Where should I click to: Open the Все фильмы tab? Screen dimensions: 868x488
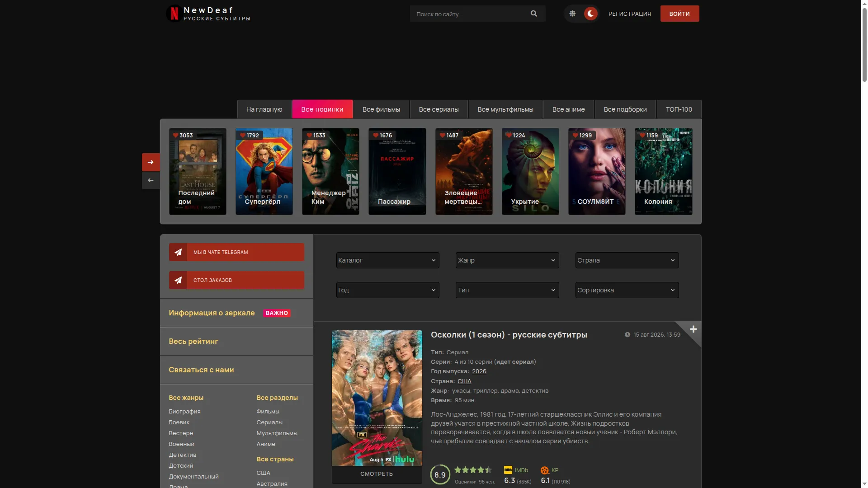(x=381, y=109)
